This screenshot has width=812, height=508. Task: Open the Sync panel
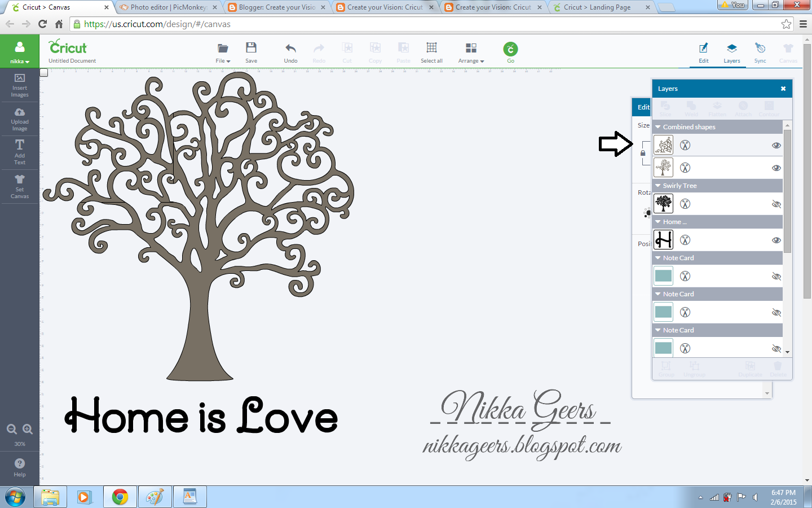[x=760, y=52]
